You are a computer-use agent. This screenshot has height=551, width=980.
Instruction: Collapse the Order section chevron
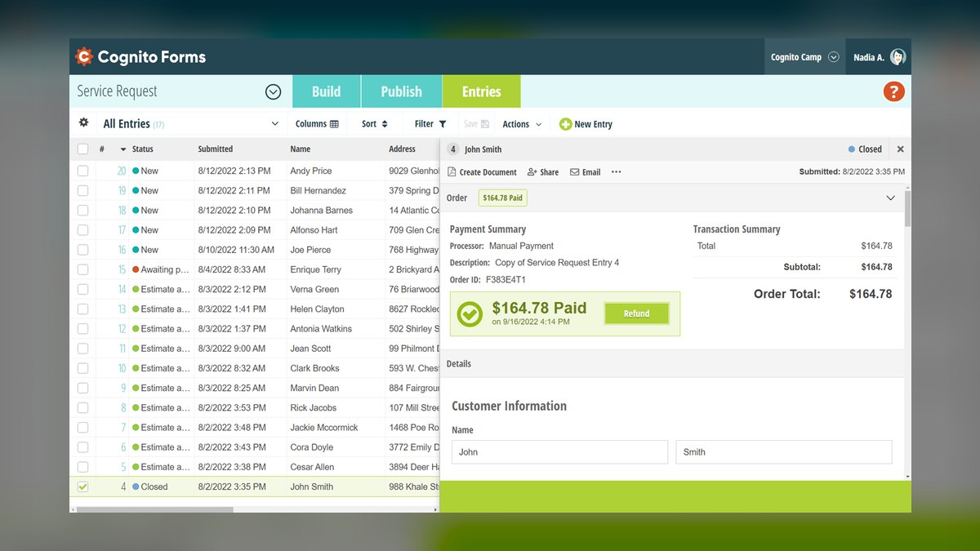coord(891,198)
